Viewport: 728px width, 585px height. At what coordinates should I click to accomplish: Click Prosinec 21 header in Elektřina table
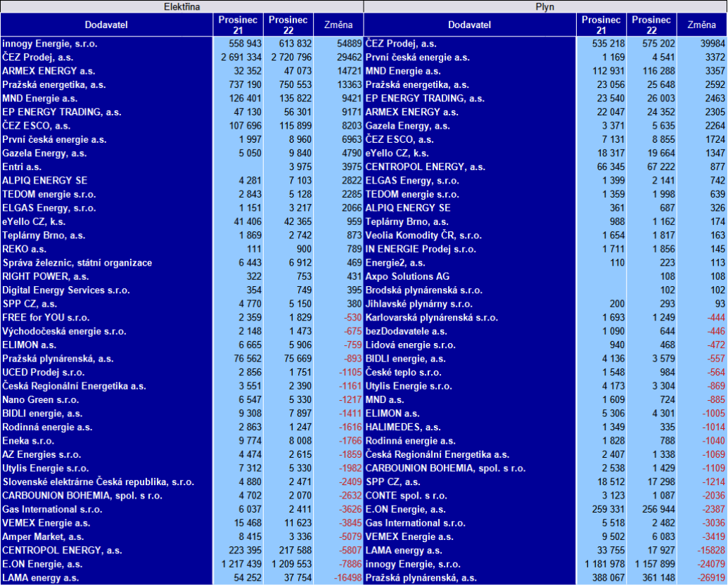[x=237, y=25]
